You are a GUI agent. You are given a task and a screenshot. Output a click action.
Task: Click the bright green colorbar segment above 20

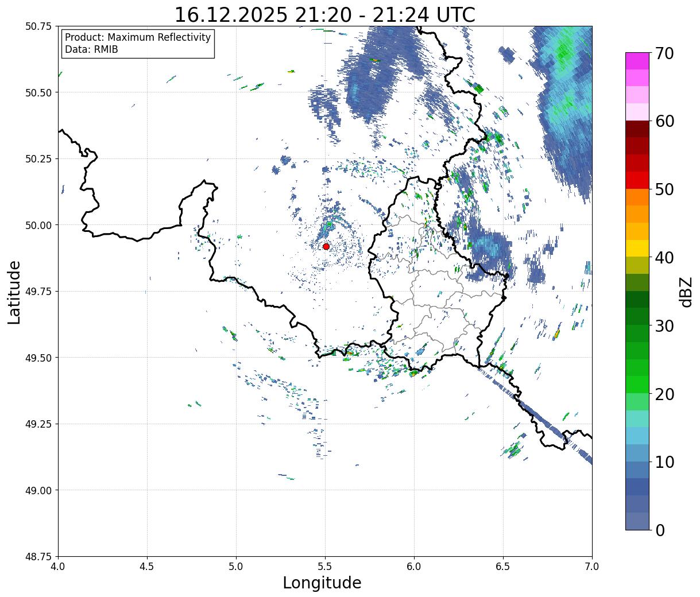[637, 385]
